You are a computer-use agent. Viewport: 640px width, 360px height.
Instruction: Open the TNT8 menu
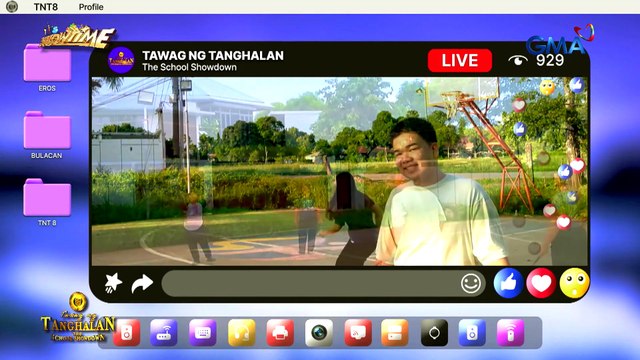(x=45, y=7)
